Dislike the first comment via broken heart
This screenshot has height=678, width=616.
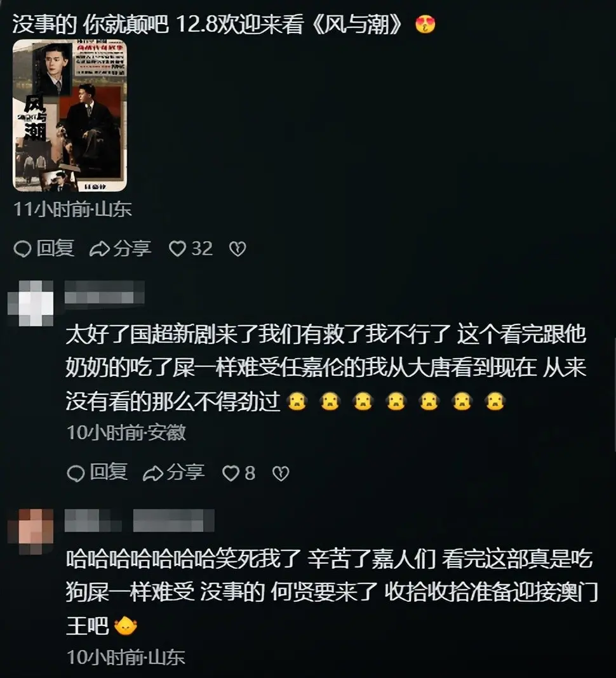point(238,249)
